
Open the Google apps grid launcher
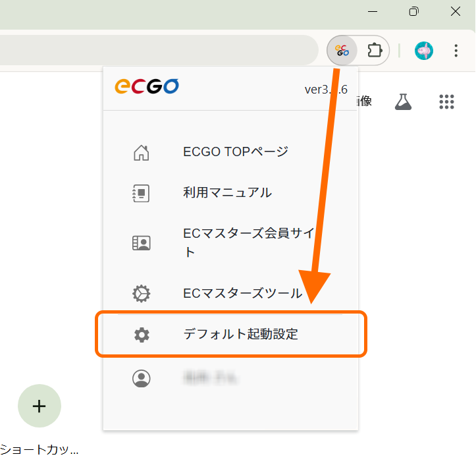[x=446, y=101]
